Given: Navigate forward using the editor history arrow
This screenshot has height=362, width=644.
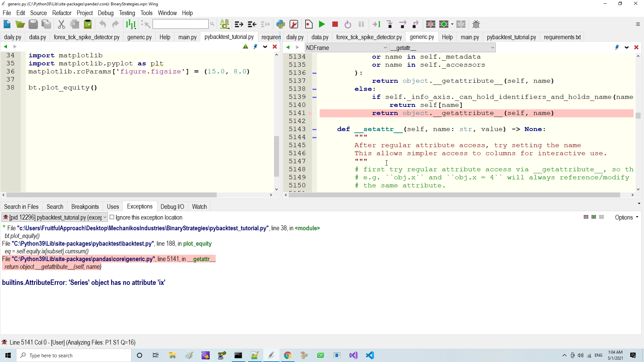Looking at the screenshot, I should (15, 47).
